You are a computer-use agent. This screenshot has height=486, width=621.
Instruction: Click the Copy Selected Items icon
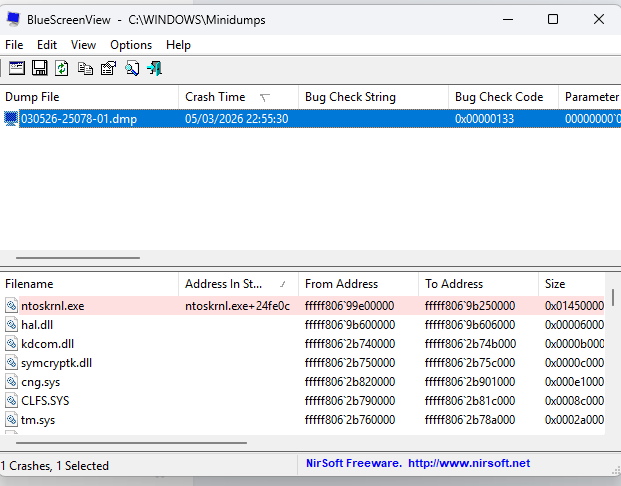click(85, 68)
